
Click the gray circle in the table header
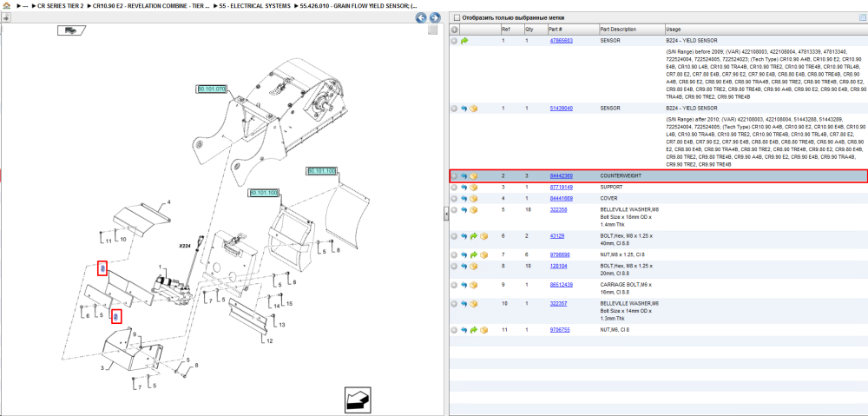(x=454, y=30)
